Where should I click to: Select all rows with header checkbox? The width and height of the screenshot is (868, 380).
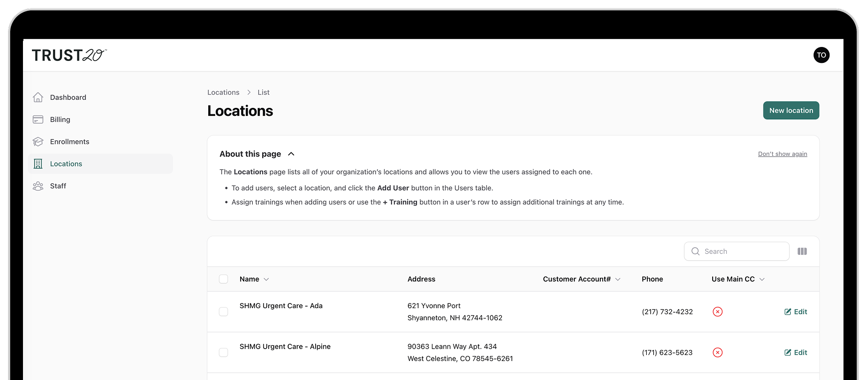223,279
